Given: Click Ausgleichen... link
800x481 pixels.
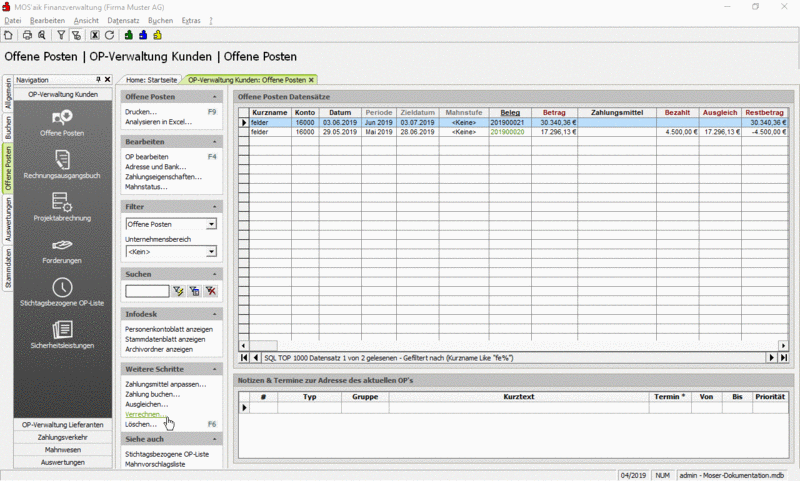Looking at the screenshot, I should (146, 404).
